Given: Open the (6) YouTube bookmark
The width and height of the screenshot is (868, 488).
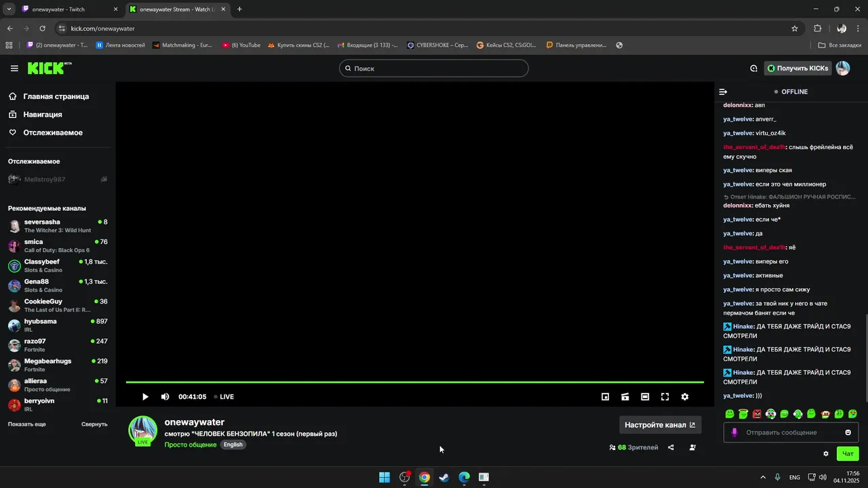Looking at the screenshot, I should [x=241, y=45].
